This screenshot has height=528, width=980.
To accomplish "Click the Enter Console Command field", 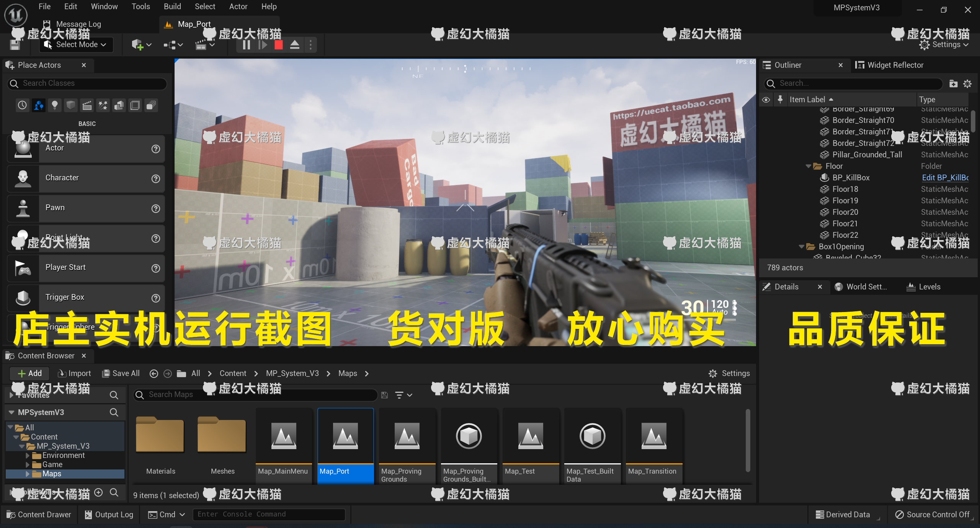I will [x=269, y=514].
